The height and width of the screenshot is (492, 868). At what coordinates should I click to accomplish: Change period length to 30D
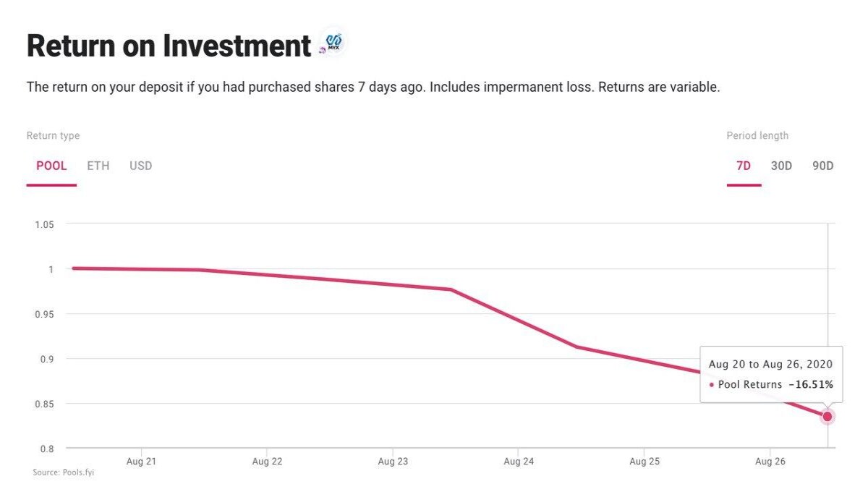click(781, 166)
